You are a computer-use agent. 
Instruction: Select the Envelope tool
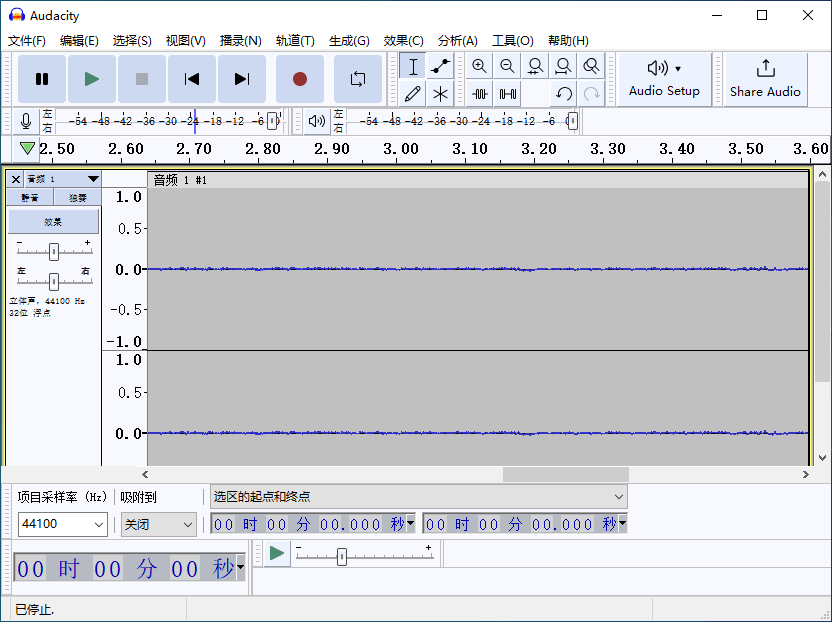point(440,66)
